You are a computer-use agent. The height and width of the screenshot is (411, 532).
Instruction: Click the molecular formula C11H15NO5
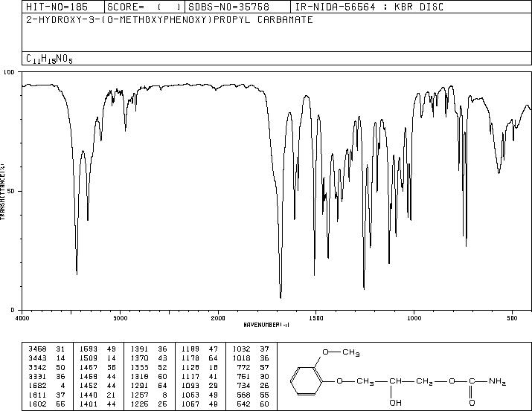point(49,59)
